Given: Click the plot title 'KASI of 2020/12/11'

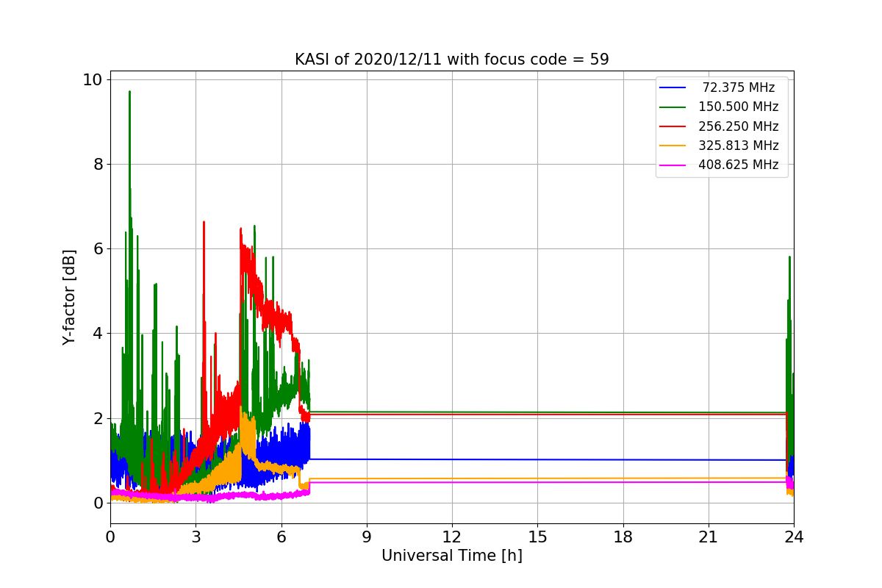Looking at the screenshot, I should point(452,60).
